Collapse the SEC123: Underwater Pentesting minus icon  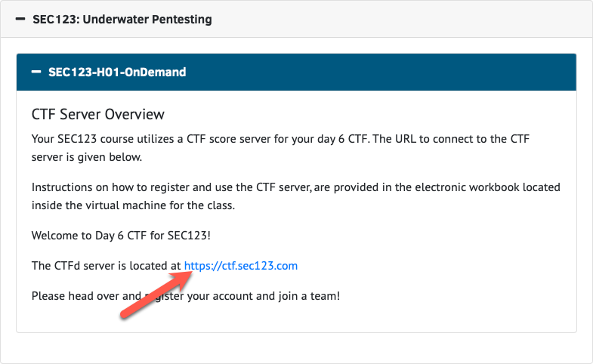pyautogui.click(x=20, y=20)
